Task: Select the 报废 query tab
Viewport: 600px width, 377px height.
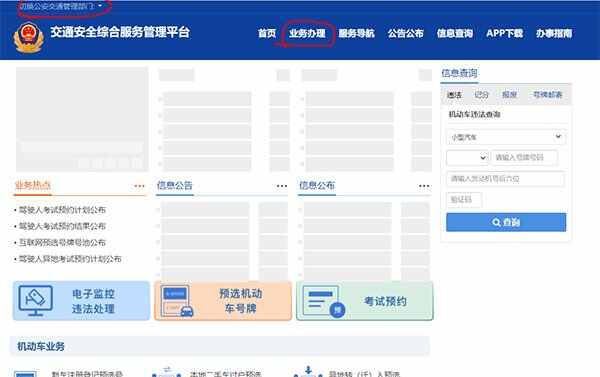Action: pyautogui.click(x=509, y=95)
